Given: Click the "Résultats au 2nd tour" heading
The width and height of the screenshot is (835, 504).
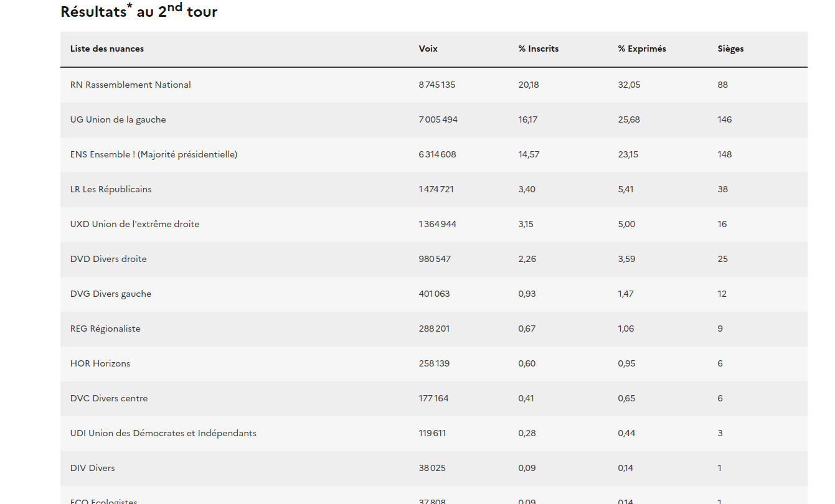Looking at the screenshot, I should click(139, 11).
